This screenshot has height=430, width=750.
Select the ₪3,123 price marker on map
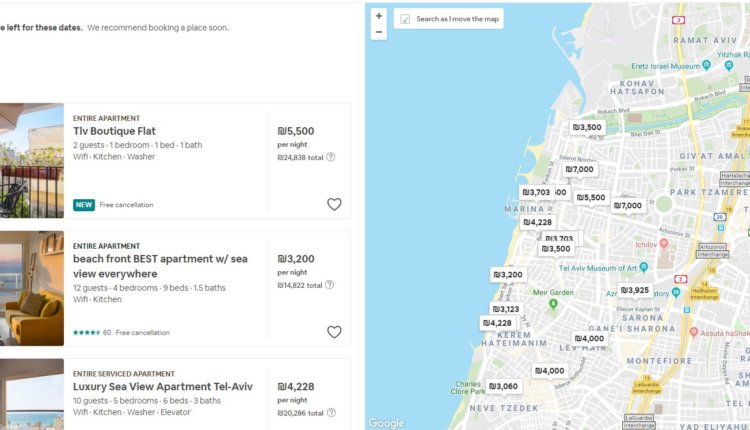[x=506, y=309]
